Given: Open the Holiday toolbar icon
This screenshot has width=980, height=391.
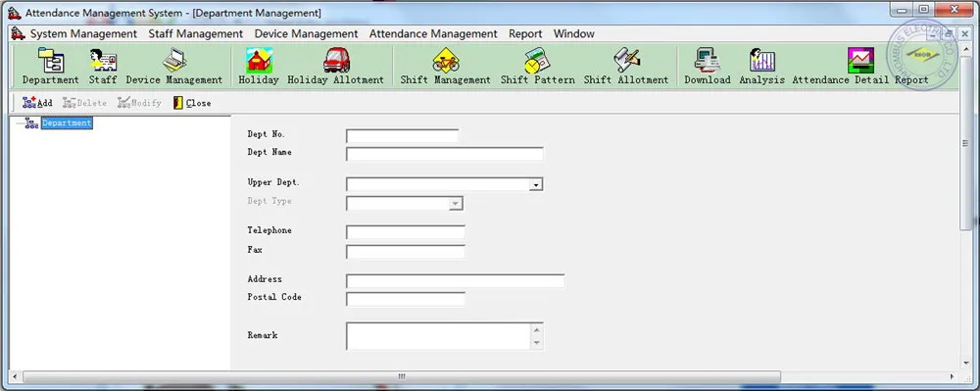Looking at the screenshot, I should (259, 67).
